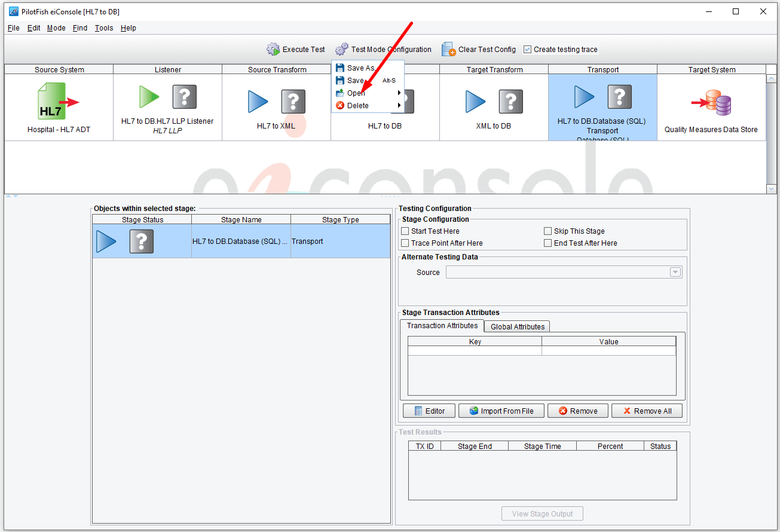Click the question mark icon in Transport stage
The image size is (780, 532).
620,96
